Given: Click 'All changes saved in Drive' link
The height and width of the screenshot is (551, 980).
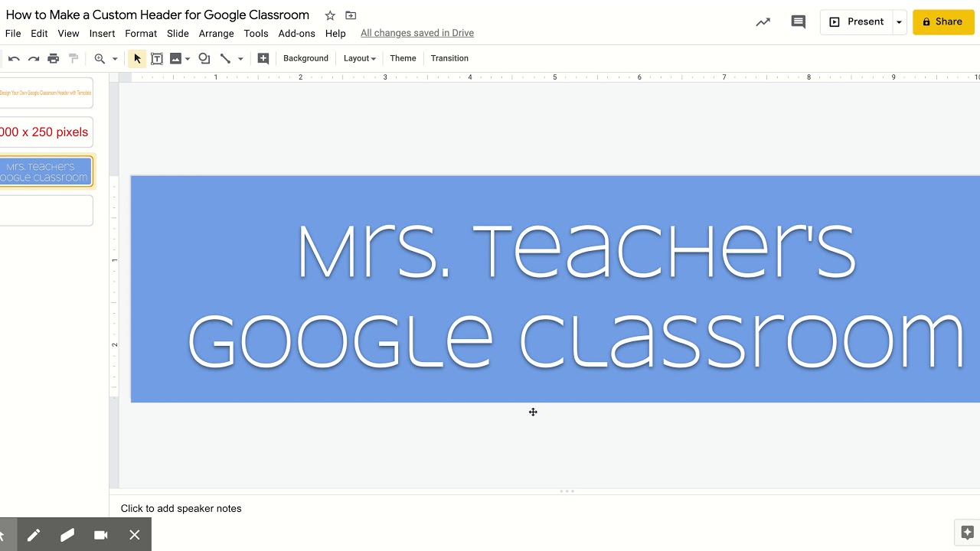Looking at the screenshot, I should [417, 33].
